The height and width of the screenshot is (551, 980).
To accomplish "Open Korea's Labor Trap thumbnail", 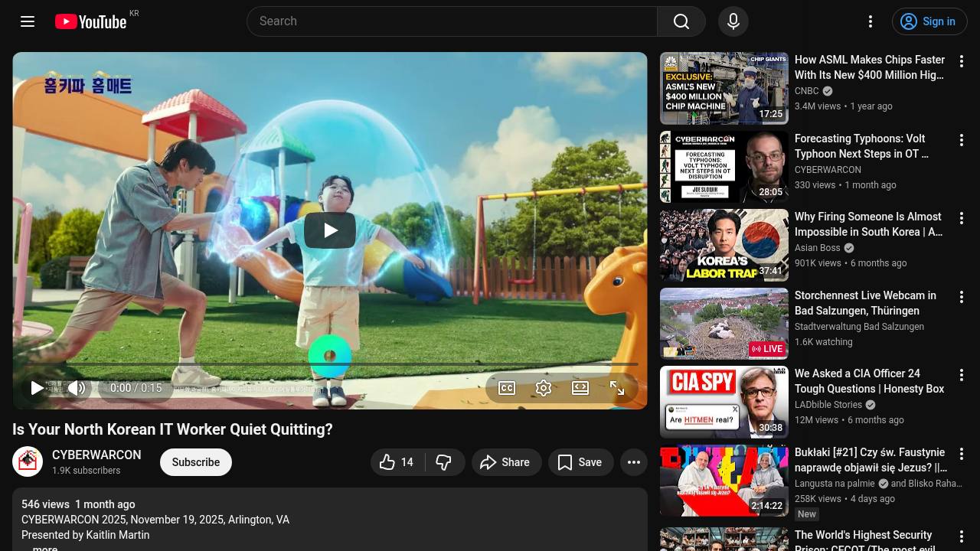I will tap(724, 246).
